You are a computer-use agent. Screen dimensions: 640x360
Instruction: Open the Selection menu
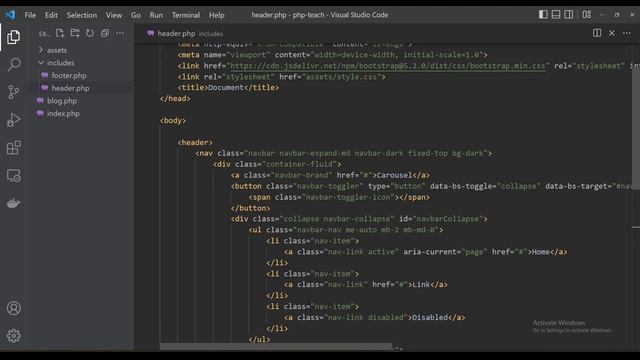[82, 15]
